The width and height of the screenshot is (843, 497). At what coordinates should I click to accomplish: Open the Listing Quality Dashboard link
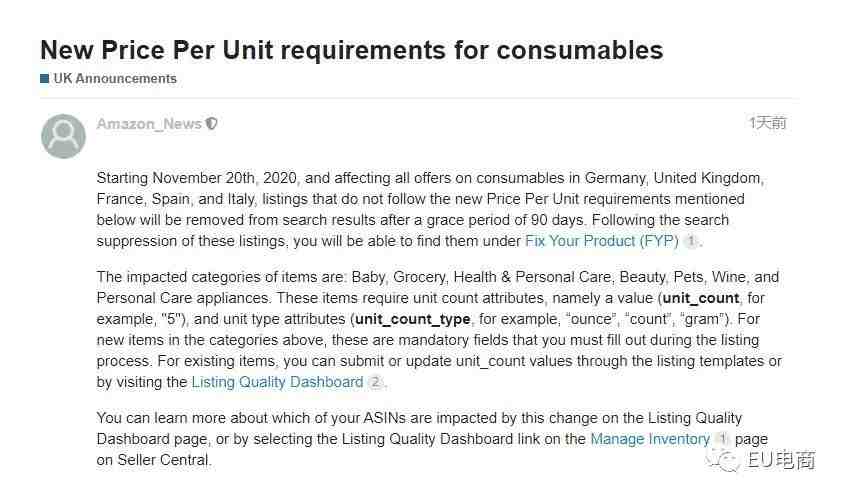(277, 382)
